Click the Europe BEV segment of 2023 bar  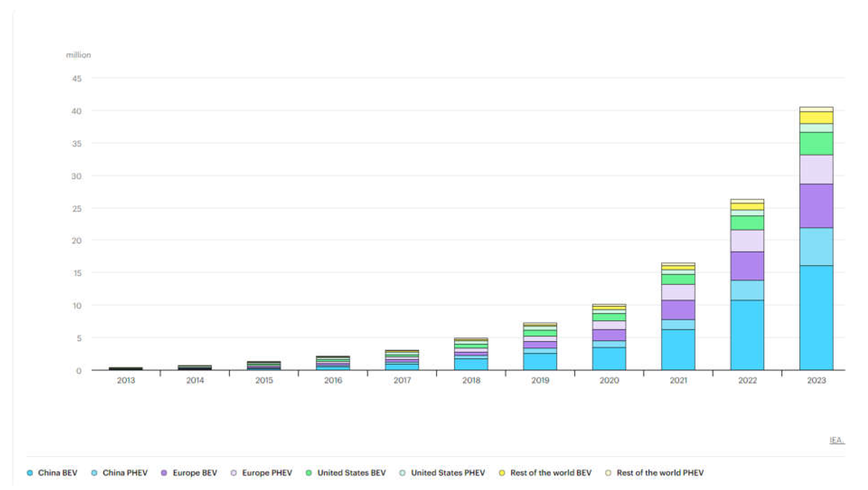click(816, 206)
